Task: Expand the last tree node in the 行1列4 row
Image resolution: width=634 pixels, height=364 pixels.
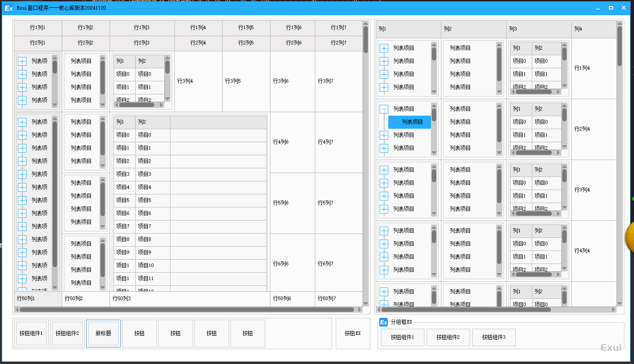Action: [384, 87]
